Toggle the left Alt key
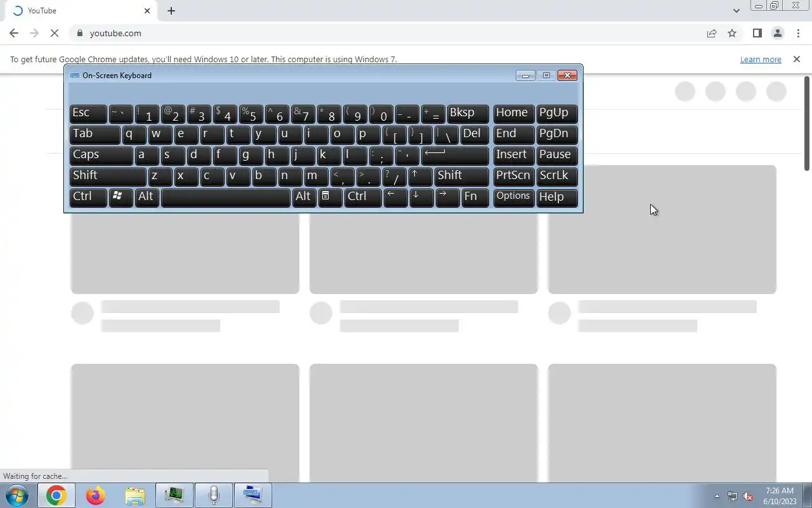Image resolution: width=812 pixels, height=508 pixels. coord(147,197)
